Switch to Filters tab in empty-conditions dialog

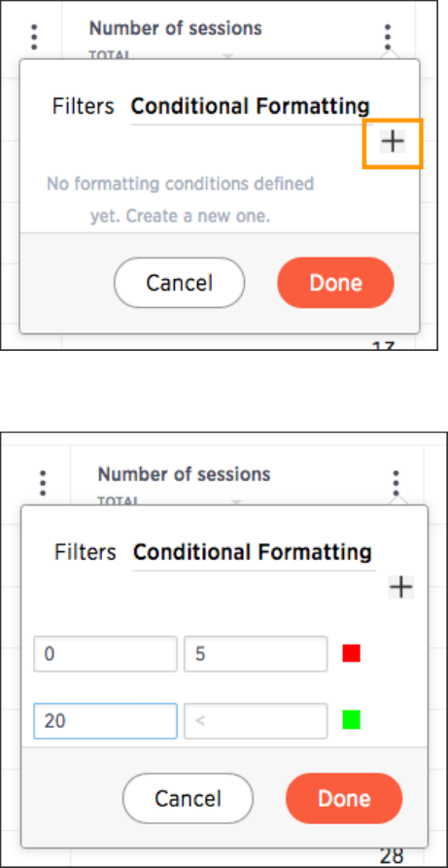click(83, 106)
